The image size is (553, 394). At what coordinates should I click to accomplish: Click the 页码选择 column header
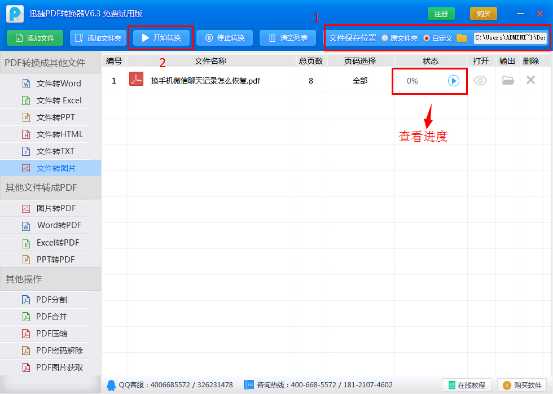[x=360, y=61]
